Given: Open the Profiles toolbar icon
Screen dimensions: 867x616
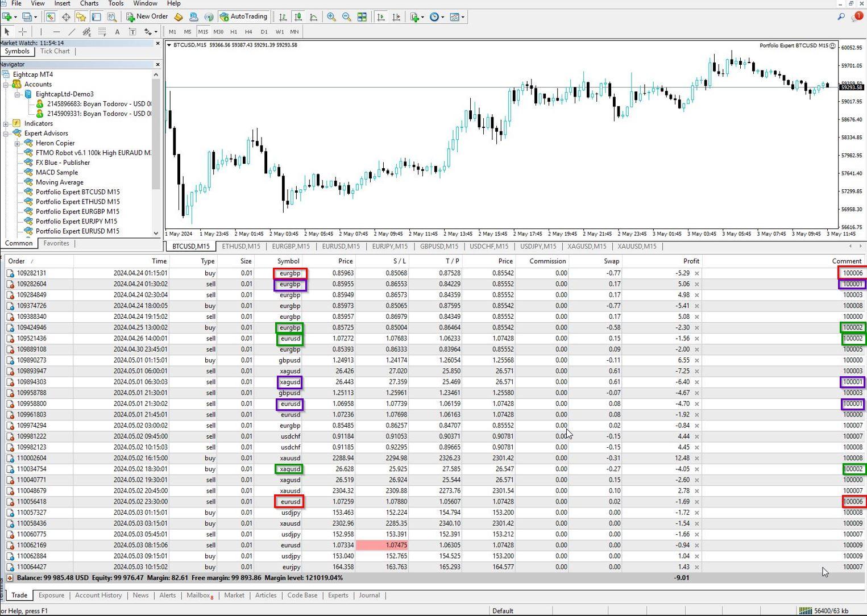Looking at the screenshot, I should pos(26,17).
